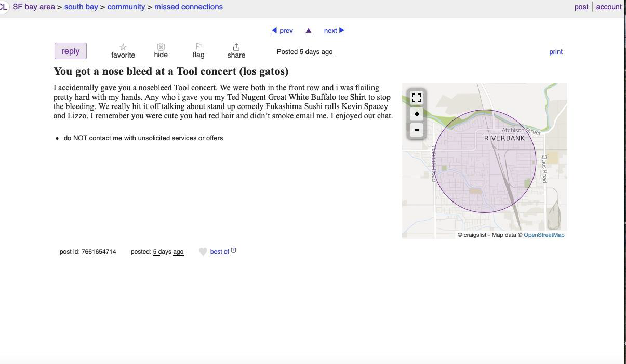
Task: Open the missed connections breadcrumb
Action: (189, 7)
